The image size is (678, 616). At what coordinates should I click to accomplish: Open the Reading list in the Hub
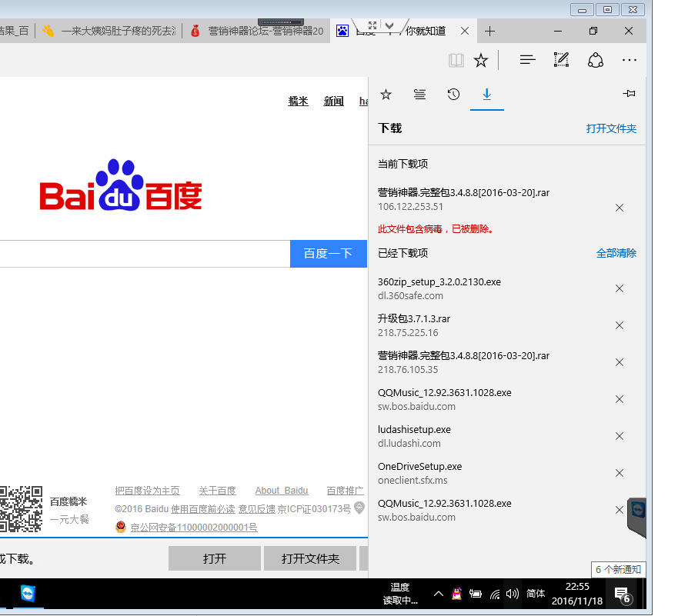419,94
